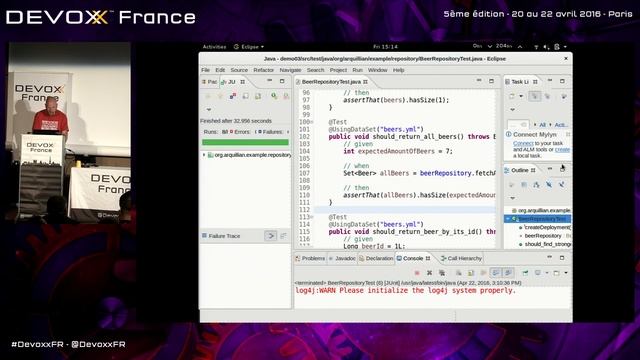Click the Activate task link
The height and width of the screenshot is (360, 640).
560,124
